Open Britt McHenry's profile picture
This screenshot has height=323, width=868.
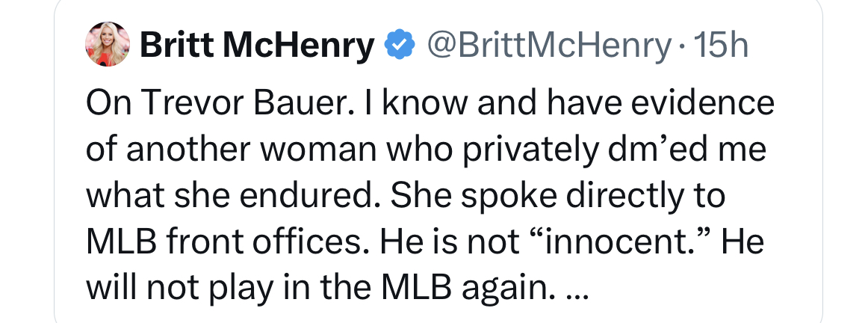(x=110, y=44)
